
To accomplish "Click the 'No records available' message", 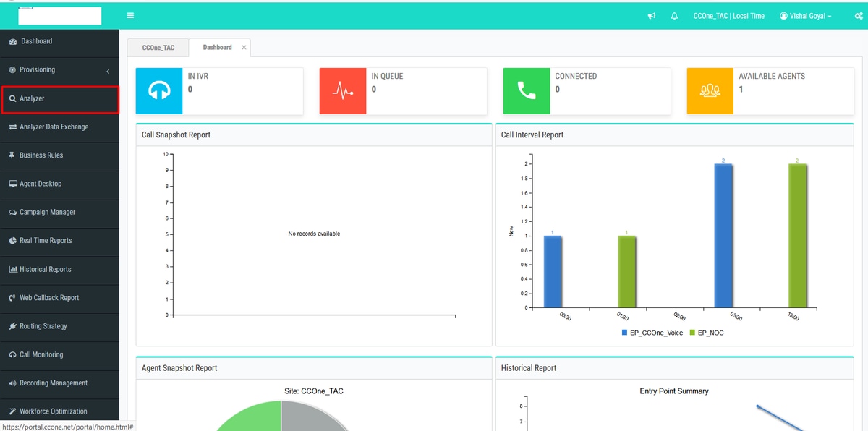I will coord(314,234).
